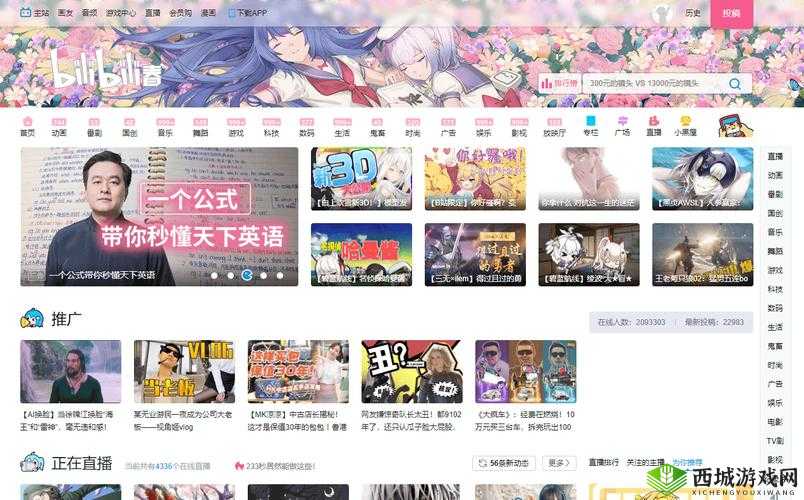
Task: Jump to 鬼畜 in right sidebar navigator
Action: click(775, 346)
